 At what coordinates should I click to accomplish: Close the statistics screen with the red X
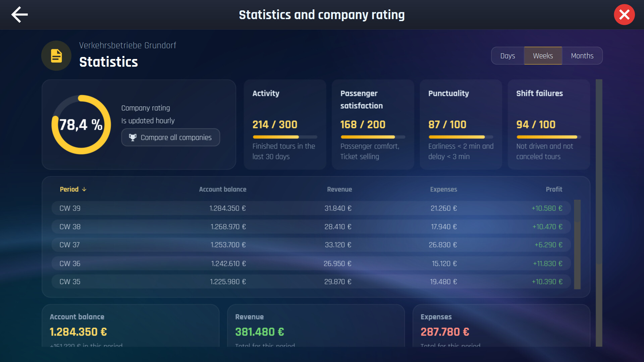624,15
